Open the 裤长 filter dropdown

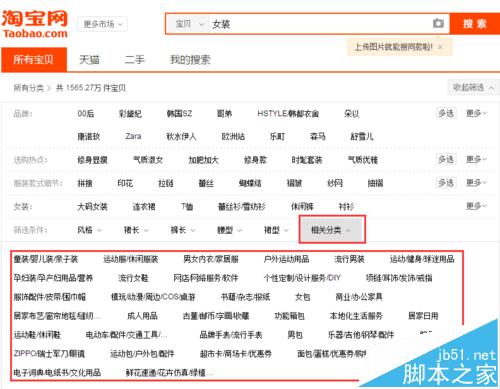click(x=183, y=230)
